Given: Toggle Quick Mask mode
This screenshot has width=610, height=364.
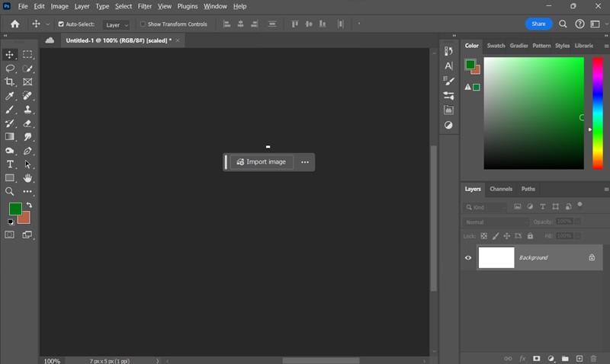Looking at the screenshot, I should [9, 235].
